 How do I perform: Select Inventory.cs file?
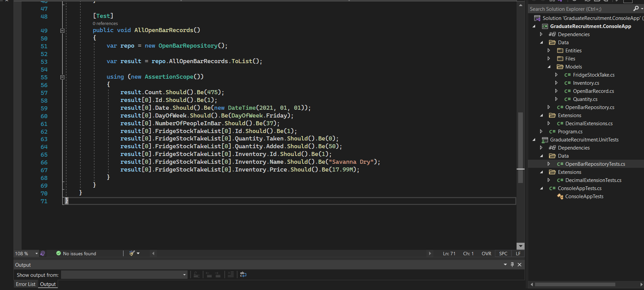586,83
